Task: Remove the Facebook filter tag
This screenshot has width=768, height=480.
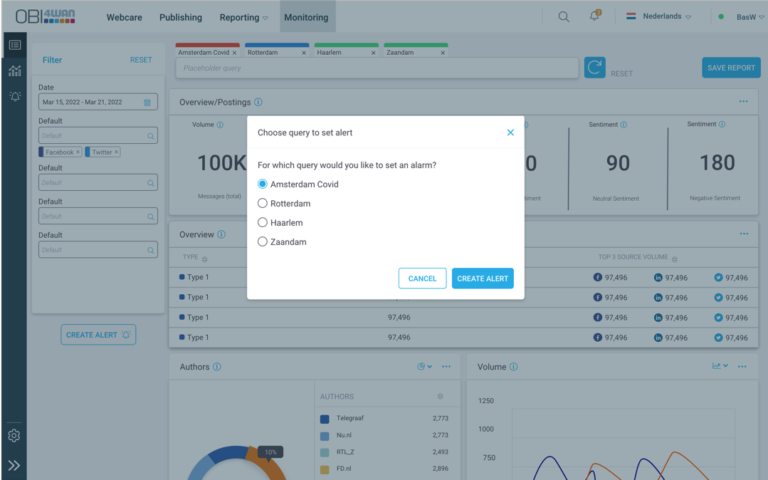Action: 78,152
